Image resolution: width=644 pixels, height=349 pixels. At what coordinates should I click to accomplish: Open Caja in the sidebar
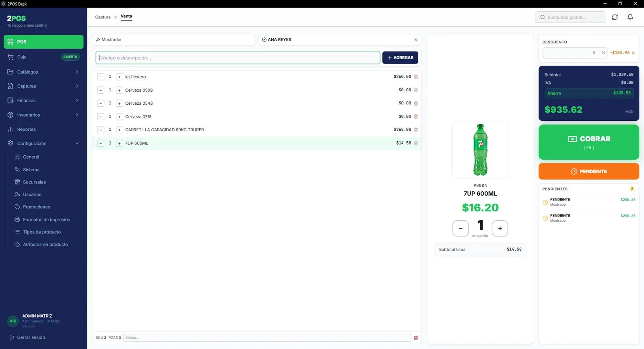click(43, 57)
